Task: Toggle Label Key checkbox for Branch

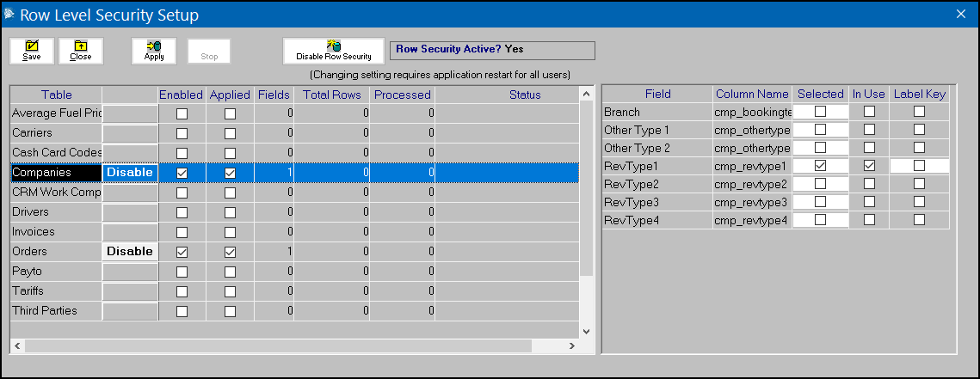Action: pyautogui.click(x=919, y=112)
